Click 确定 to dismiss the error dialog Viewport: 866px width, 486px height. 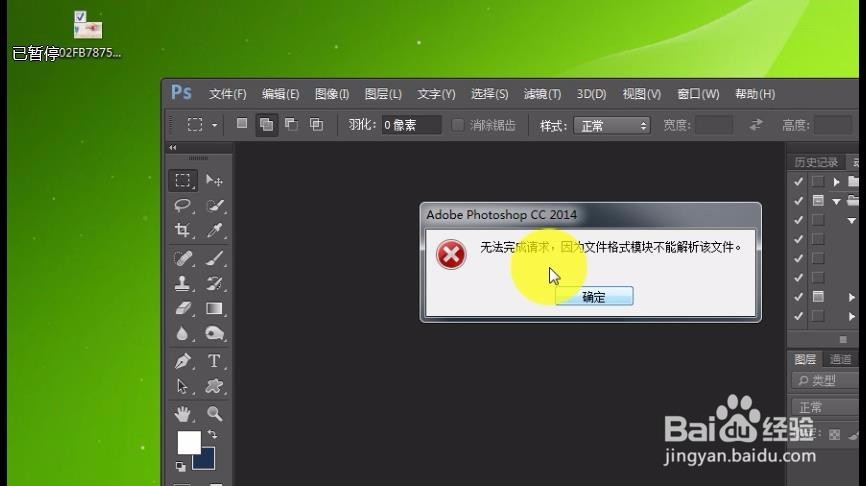tap(594, 297)
